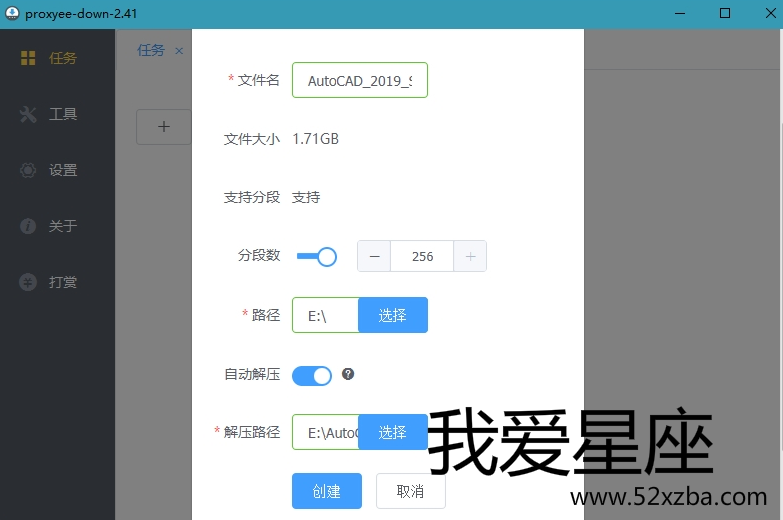Click the 工具 wrench icon in sidebar
783x520 pixels.
click(x=28, y=114)
